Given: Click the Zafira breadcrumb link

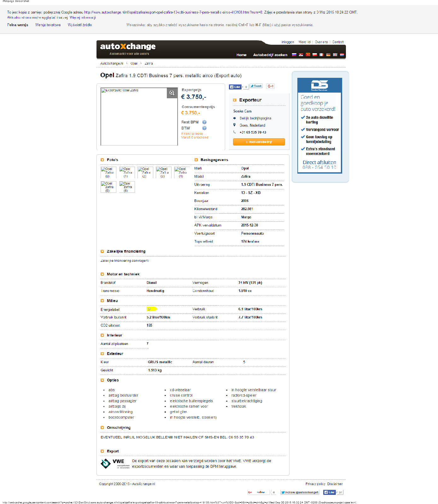Looking at the screenshot, I should (x=149, y=64).
